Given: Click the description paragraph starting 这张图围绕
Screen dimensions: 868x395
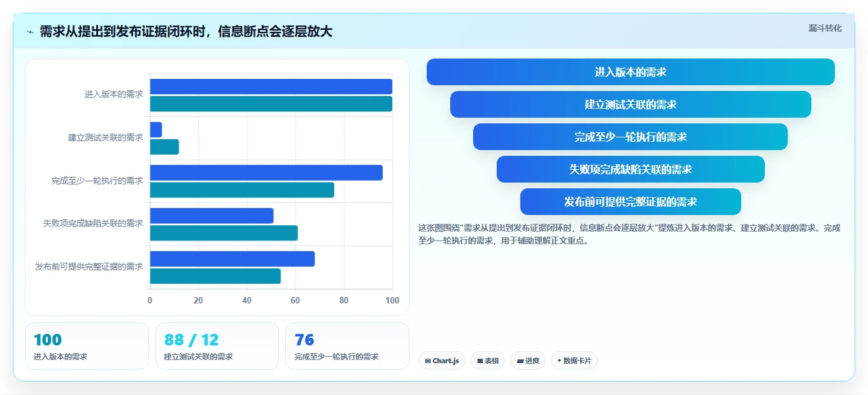Looking at the screenshot, I should click(629, 234).
